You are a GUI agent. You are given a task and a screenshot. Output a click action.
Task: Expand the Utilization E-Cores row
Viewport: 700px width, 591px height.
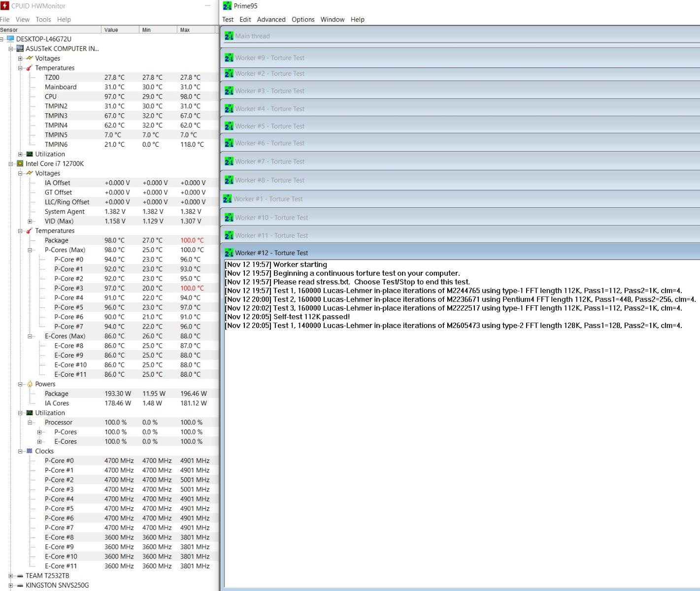[x=39, y=442]
